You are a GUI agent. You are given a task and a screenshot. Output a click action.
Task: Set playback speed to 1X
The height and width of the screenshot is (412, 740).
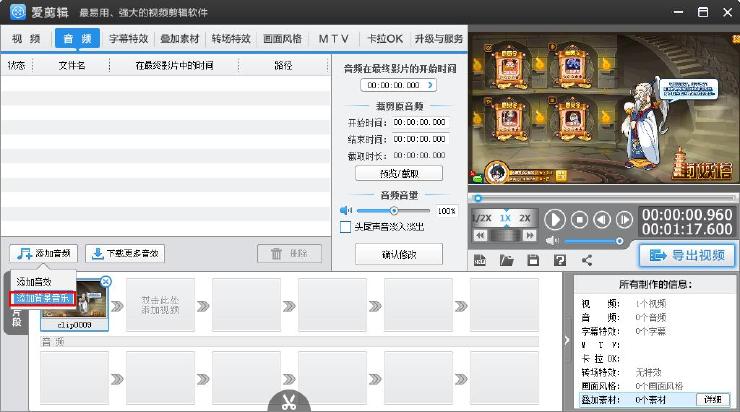505,218
